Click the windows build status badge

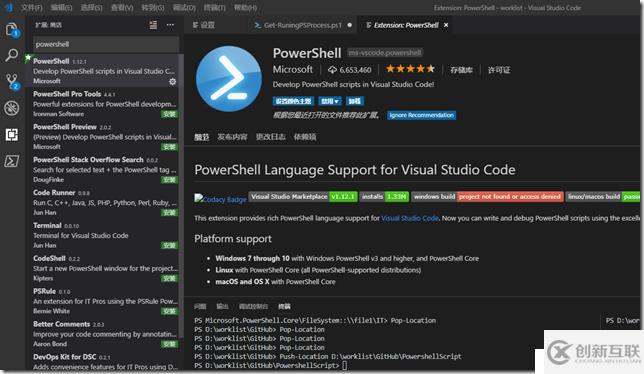(x=488, y=197)
